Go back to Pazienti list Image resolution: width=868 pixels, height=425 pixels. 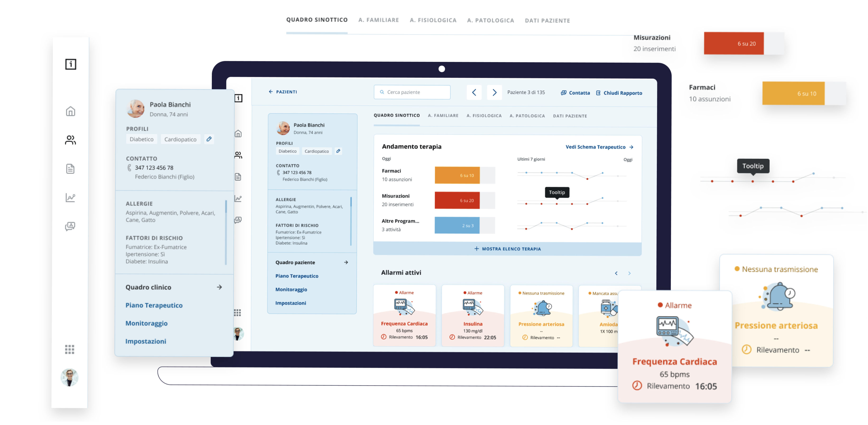click(x=283, y=91)
